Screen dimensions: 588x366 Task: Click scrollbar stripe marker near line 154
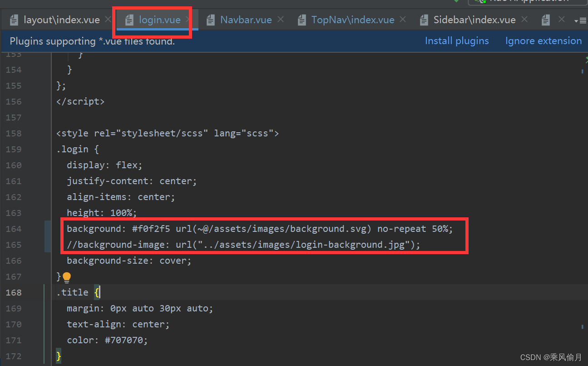tap(582, 71)
